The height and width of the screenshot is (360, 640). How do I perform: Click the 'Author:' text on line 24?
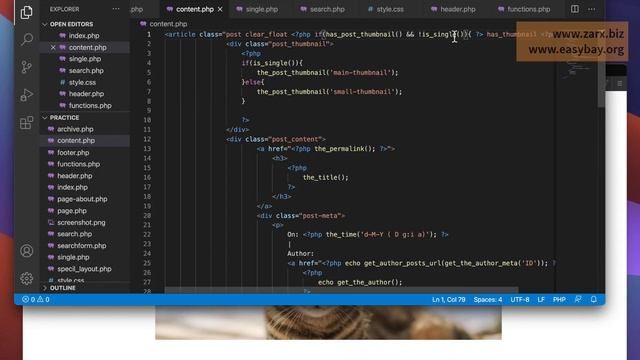coord(300,253)
